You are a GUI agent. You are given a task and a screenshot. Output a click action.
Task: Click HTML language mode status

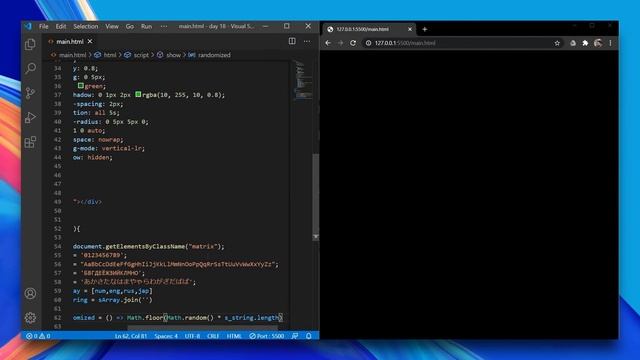234,336
